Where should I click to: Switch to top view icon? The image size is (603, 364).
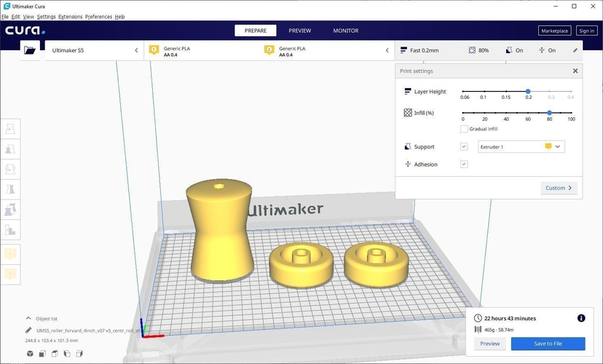tap(55, 354)
